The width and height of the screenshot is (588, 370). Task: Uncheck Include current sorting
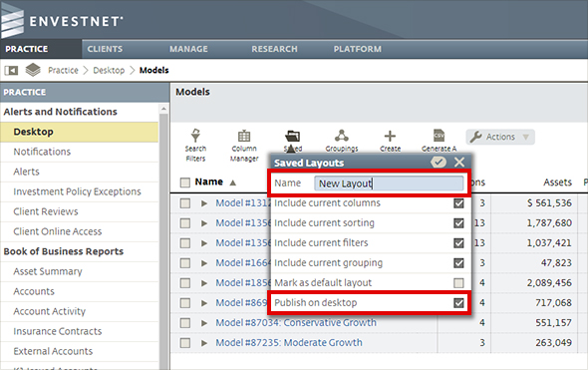click(458, 223)
